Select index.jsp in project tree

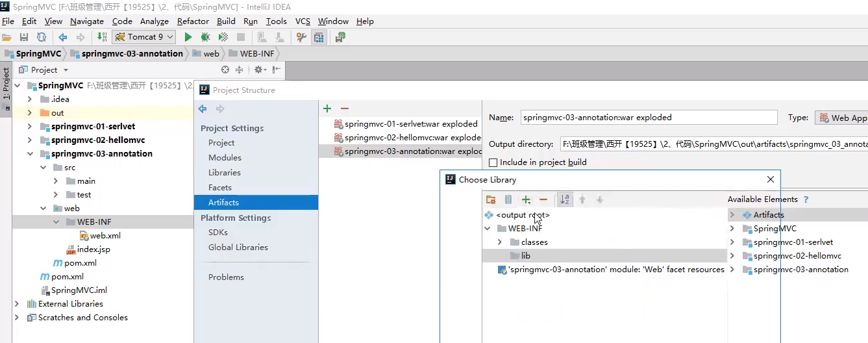pos(88,249)
